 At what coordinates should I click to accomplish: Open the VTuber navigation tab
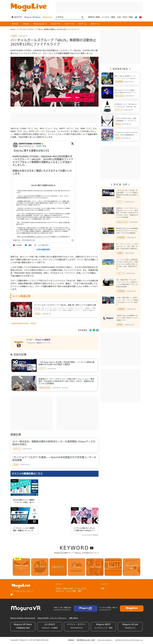pos(26,24)
